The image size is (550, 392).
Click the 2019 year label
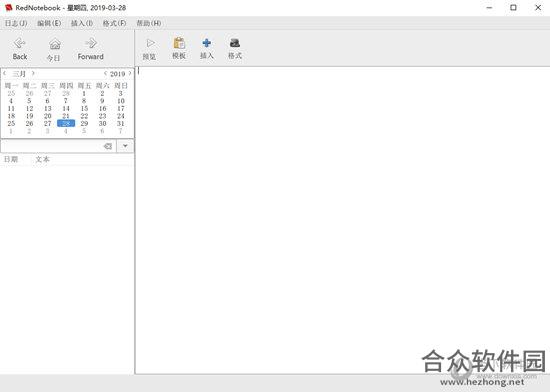(118, 74)
